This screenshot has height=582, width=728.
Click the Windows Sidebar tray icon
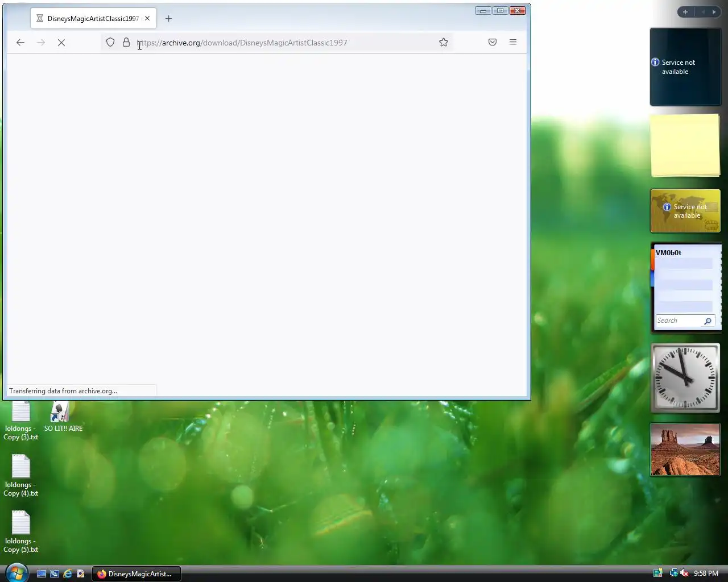658,573
